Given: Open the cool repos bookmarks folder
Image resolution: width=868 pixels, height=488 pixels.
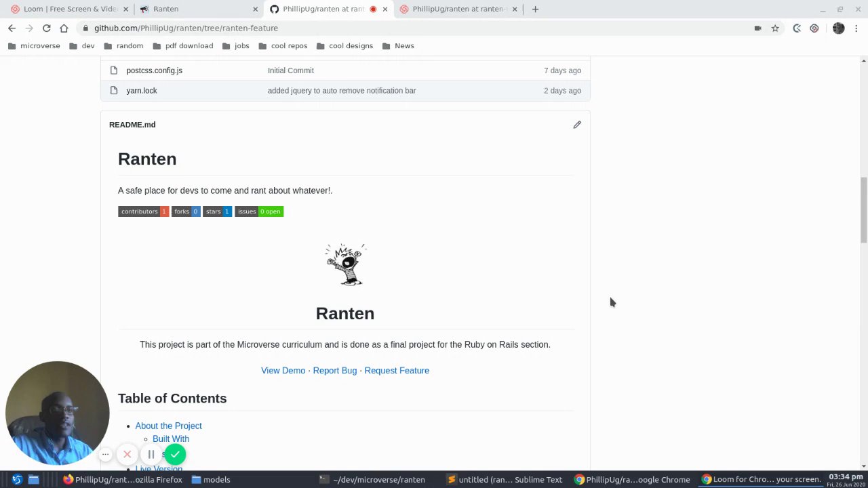Looking at the screenshot, I should click(x=282, y=45).
